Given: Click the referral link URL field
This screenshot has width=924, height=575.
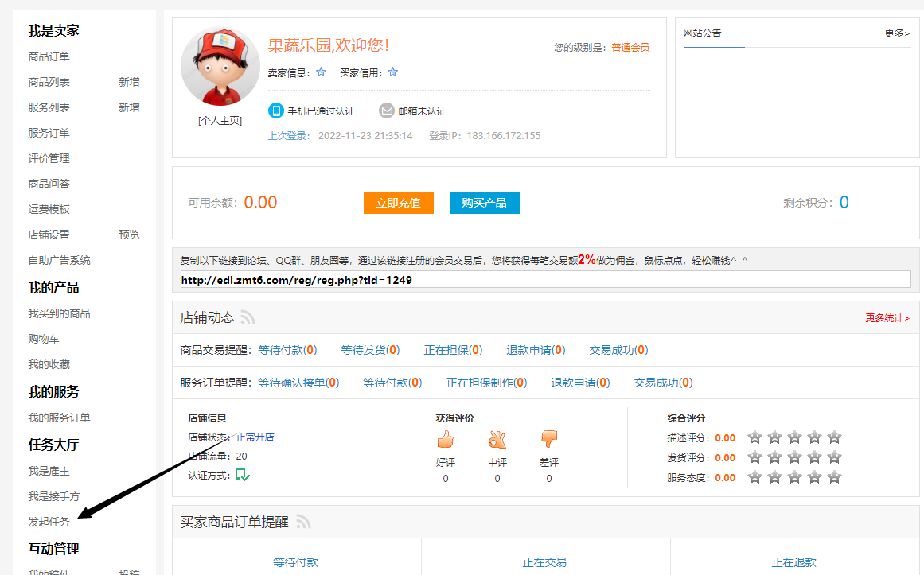Looking at the screenshot, I should click(x=546, y=280).
